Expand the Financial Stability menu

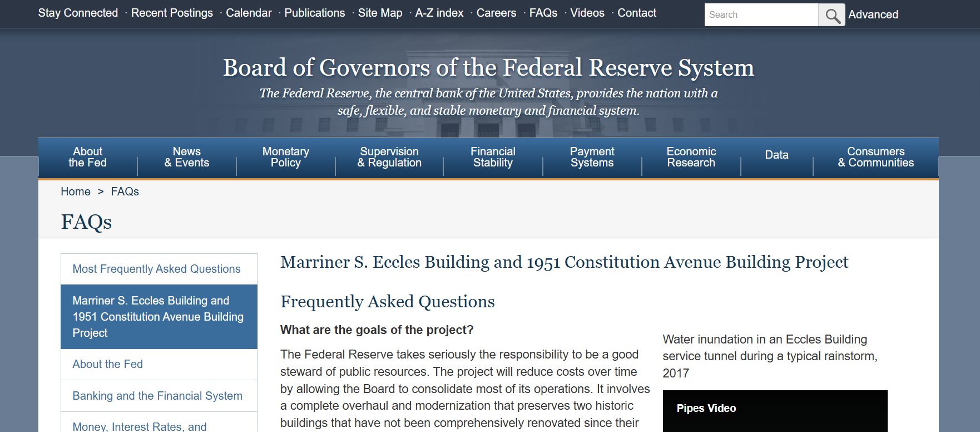tap(493, 158)
